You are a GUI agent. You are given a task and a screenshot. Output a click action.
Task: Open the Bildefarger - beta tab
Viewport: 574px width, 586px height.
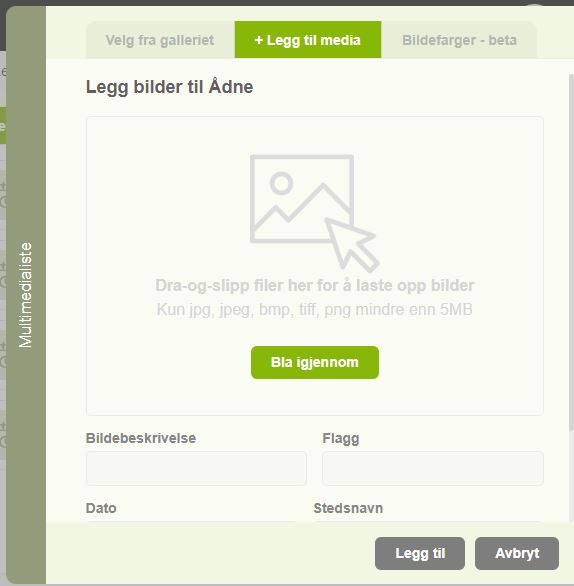[459, 40]
